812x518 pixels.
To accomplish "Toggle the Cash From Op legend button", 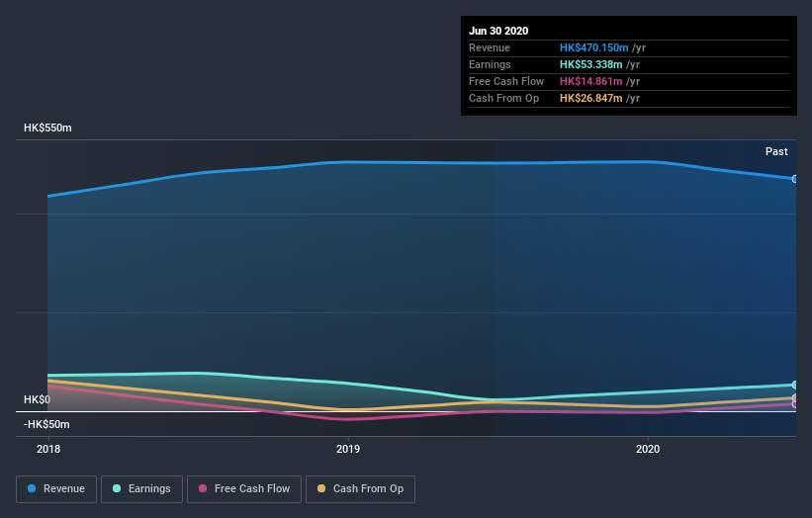I will [x=360, y=489].
